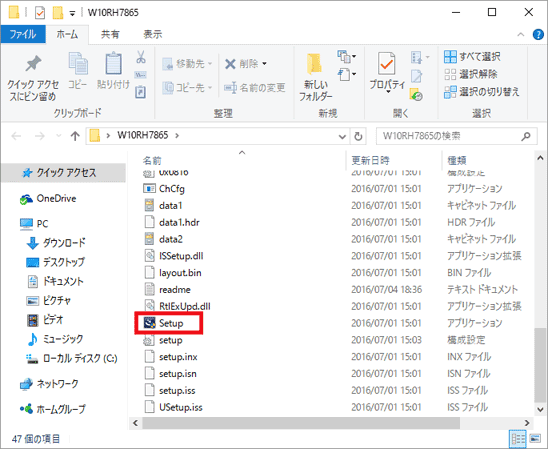Click the Refresh address bar button
Screen dimensions: 548x449
358,136
